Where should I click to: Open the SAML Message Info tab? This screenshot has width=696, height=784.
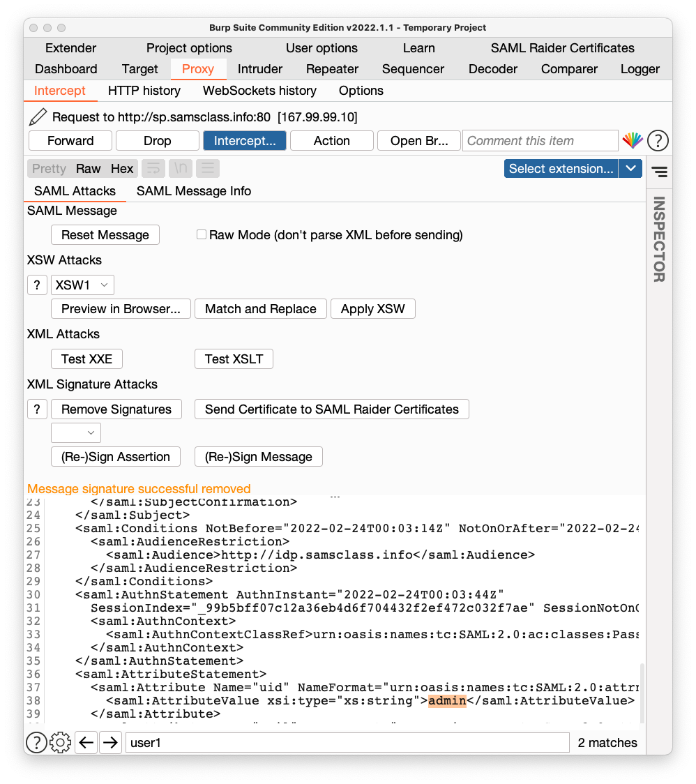point(193,191)
